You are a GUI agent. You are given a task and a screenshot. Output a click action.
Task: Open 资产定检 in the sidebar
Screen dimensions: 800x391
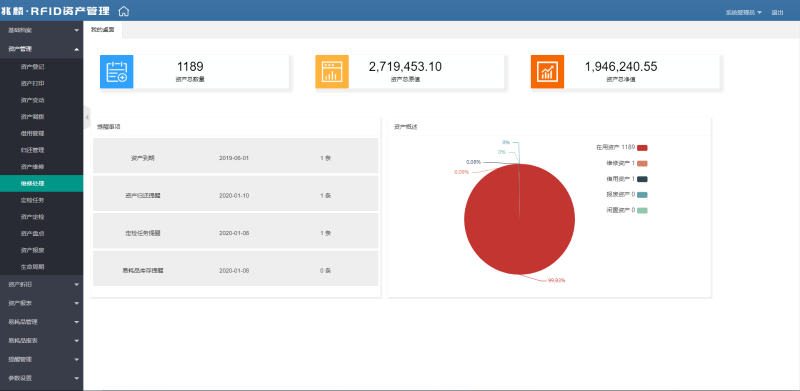coord(41,217)
